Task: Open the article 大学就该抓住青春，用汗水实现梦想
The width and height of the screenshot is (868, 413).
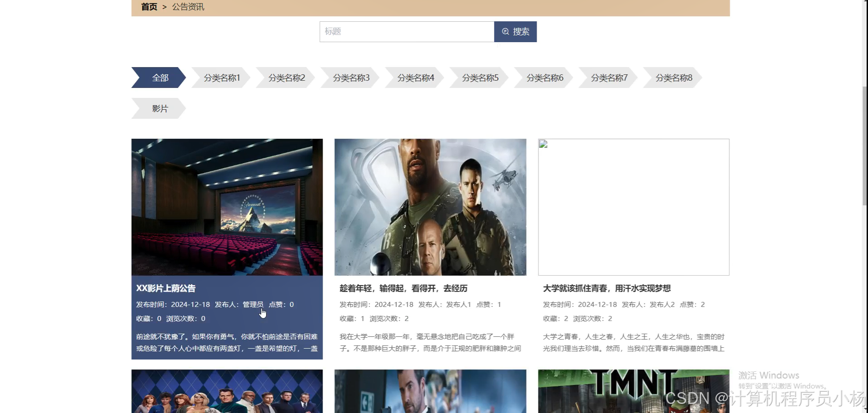Action: pyautogui.click(x=607, y=288)
